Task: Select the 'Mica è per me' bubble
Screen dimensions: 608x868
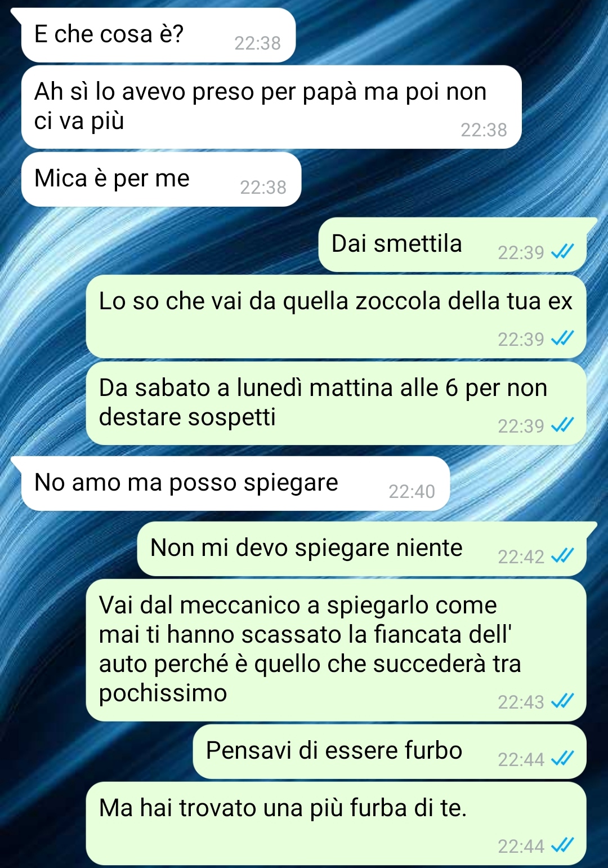Action: pos(161,179)
